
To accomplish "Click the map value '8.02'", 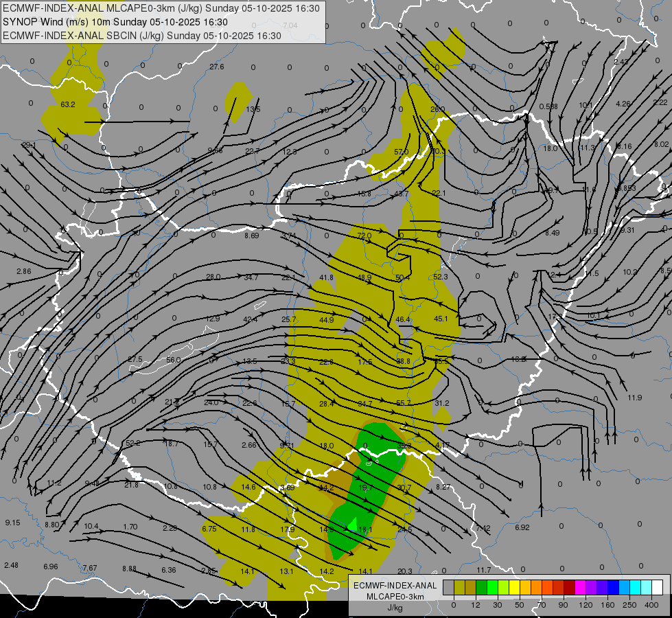I will coord(661,144).
